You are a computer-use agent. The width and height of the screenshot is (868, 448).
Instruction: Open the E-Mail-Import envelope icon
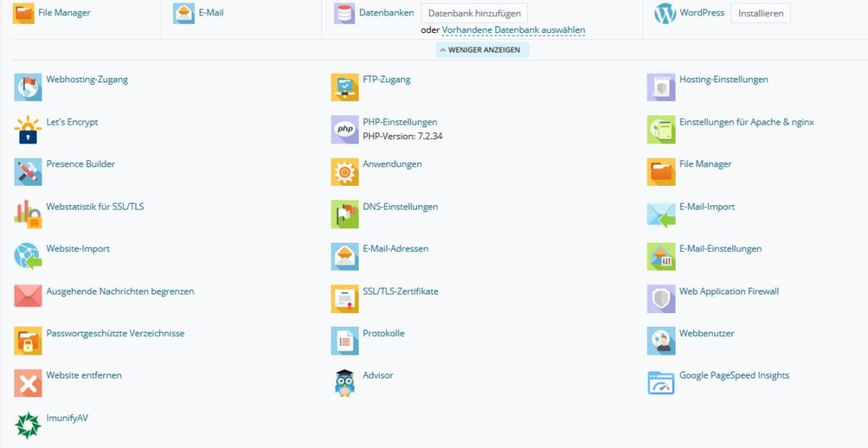pyautogui.click(x=661, y=215)
